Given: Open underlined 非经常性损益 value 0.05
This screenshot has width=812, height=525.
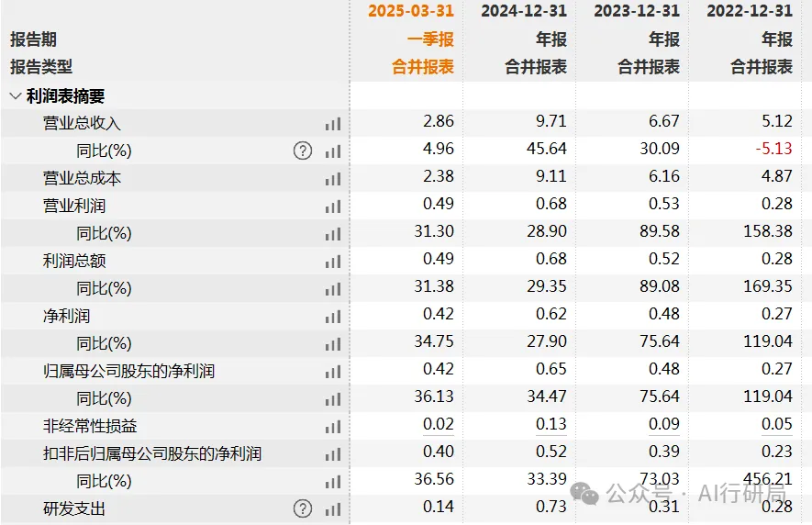Looking at the screenshot, I should point(777,424).
